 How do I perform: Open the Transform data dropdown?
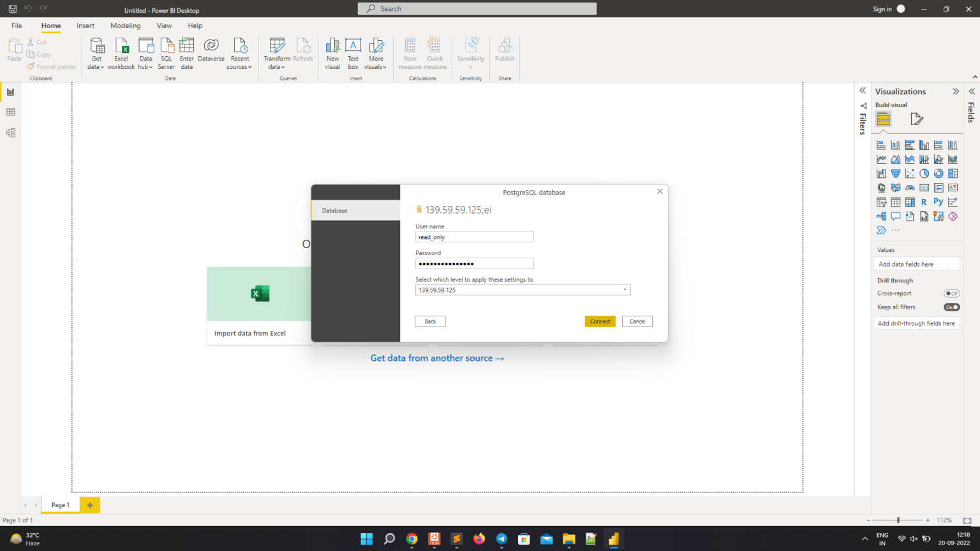[x=277, y=54]
